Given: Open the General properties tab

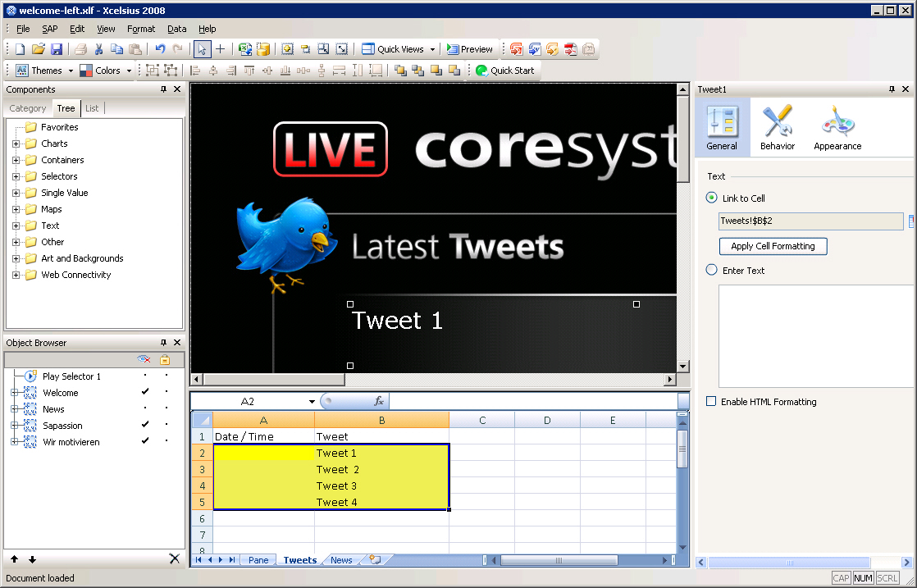Looking at the screenshot, I should [x=723, y=127].
